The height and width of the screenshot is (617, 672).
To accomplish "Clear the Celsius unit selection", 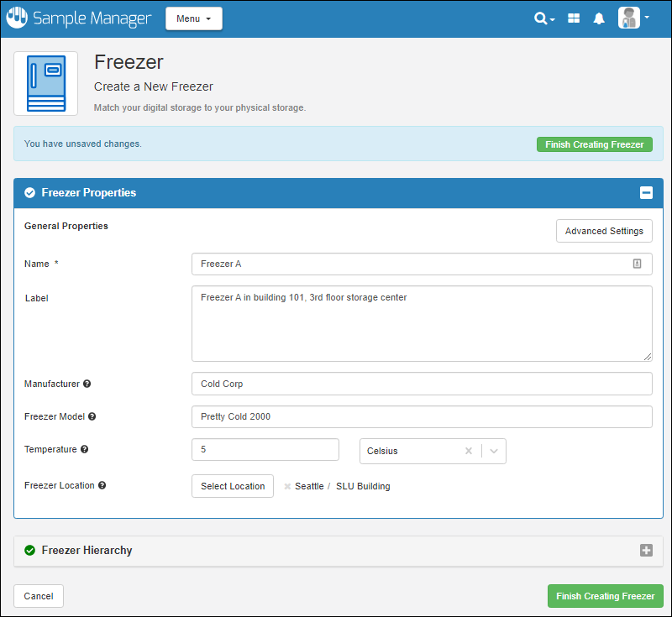I will [469, 451].
